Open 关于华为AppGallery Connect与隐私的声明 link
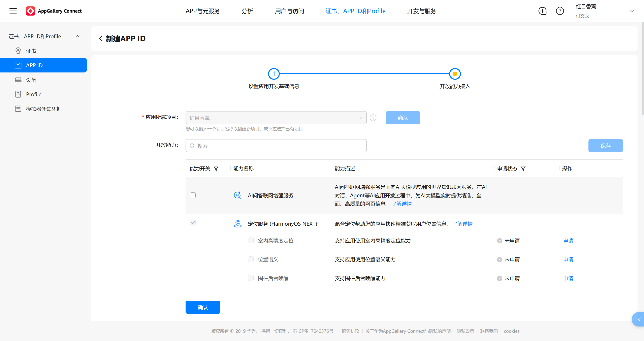Image resolution: width=644 pixels, height=341 pixels. pyautogui.click(x=408, y=331)
